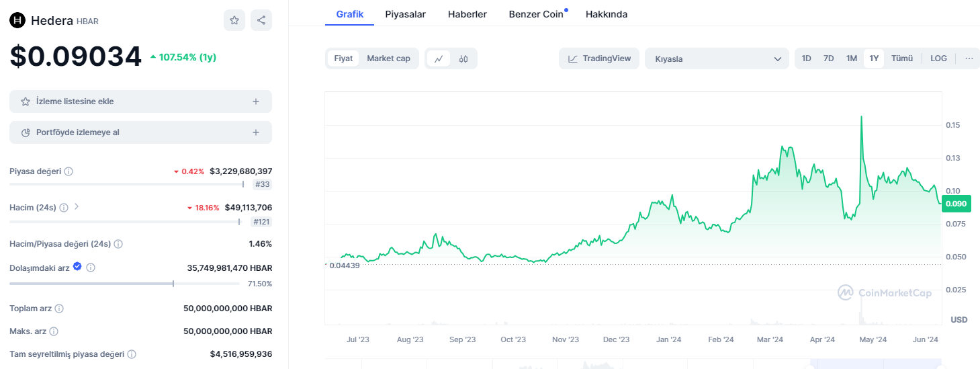
Task: Toggle chart to Fiyat view
Action: click(343, 58)
